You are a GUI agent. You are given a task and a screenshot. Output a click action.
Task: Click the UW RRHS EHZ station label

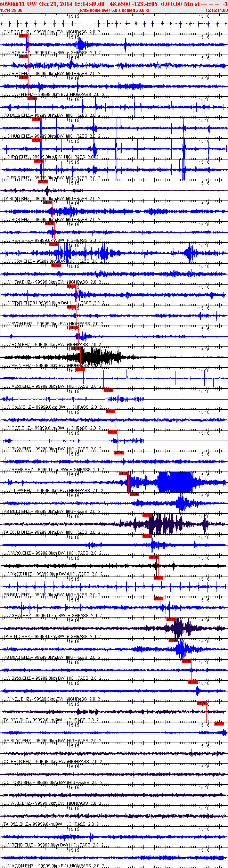click(x=18, y=470)
